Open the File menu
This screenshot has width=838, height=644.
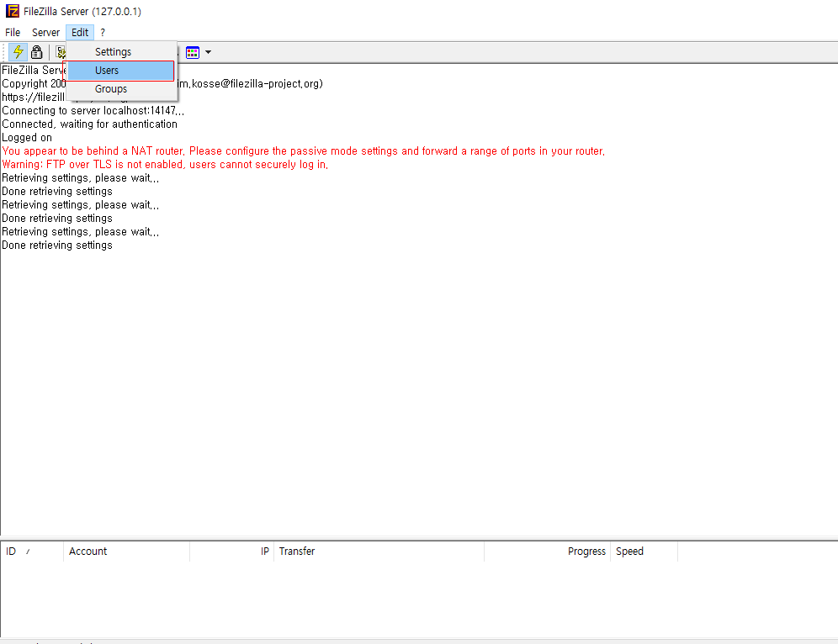tap(13, 33)
